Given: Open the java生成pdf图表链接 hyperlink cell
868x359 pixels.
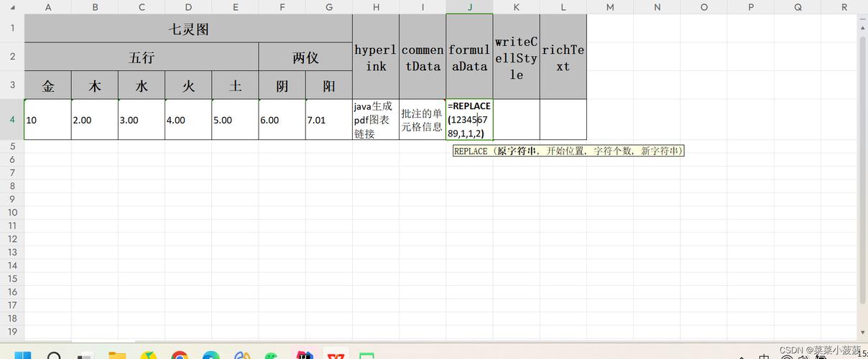Looking at the screenshot, I should [376, 119].
